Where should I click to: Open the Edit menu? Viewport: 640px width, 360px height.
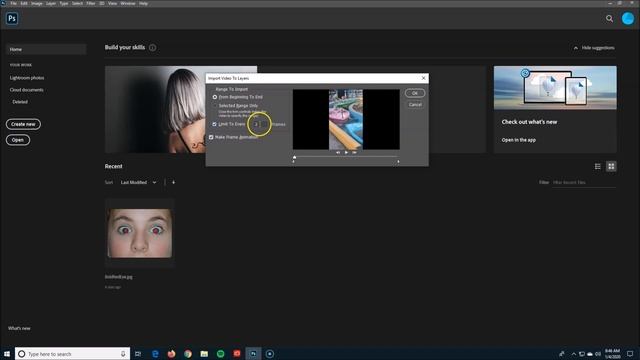tap(24, 3)
